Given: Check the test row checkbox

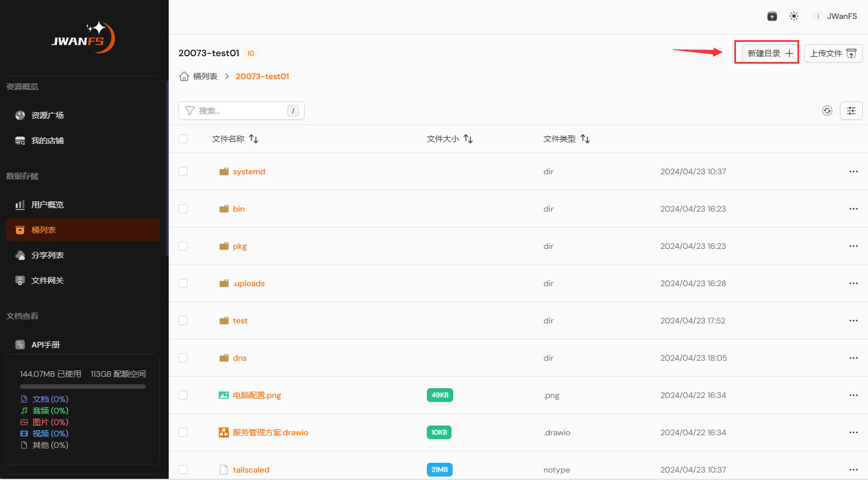Looking at the screenshot, I should pos(183,321).
